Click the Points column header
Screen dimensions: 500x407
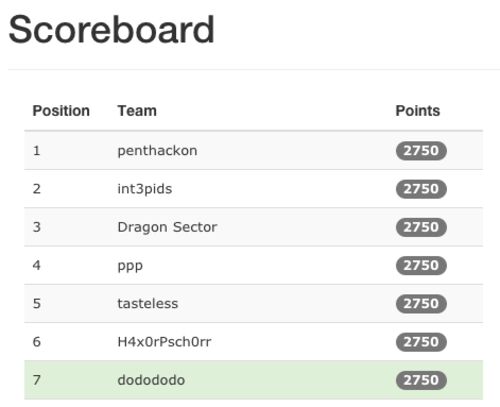point(418,111)
